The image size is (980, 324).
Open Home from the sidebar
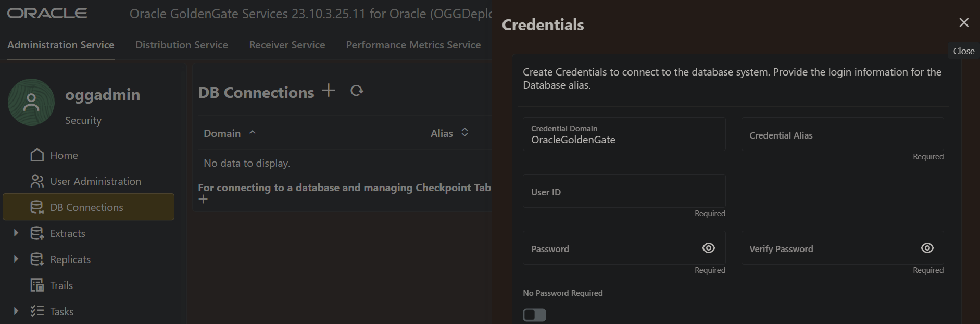click(x=64, y=155)
